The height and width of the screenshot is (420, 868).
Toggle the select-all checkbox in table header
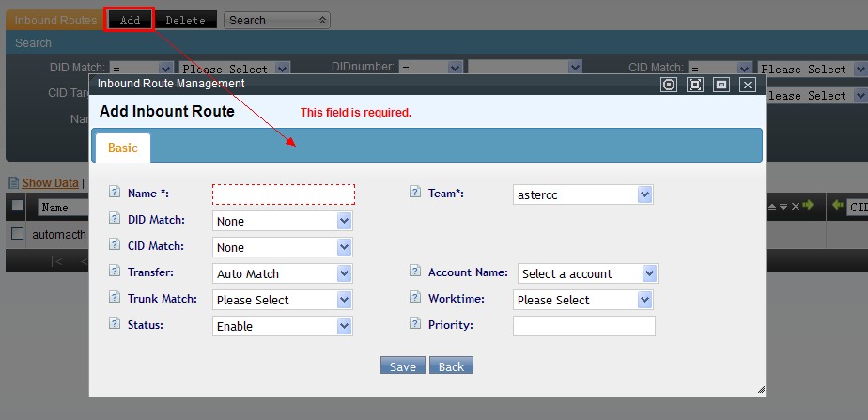(x=17, y=206)
